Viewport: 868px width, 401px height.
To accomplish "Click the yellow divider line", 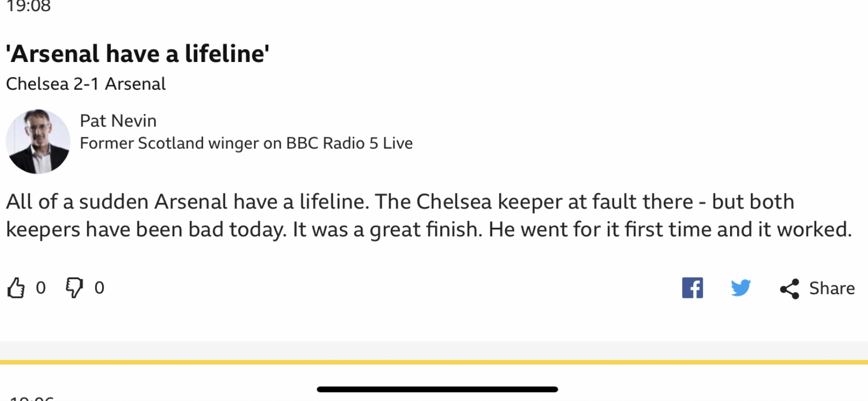I will click(434, 362).
